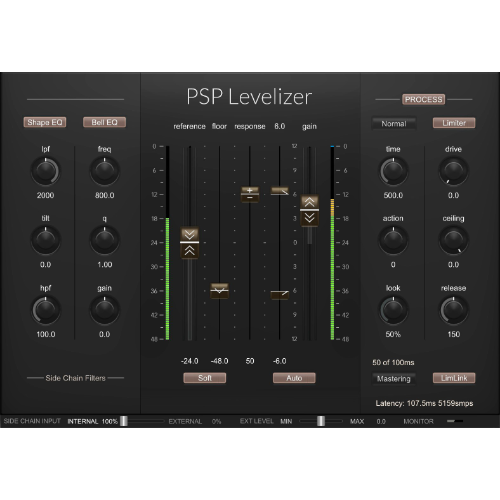The image size is (500, 500).
Task: Click the lower range fader handle at -6
Action: coord(279,295)
